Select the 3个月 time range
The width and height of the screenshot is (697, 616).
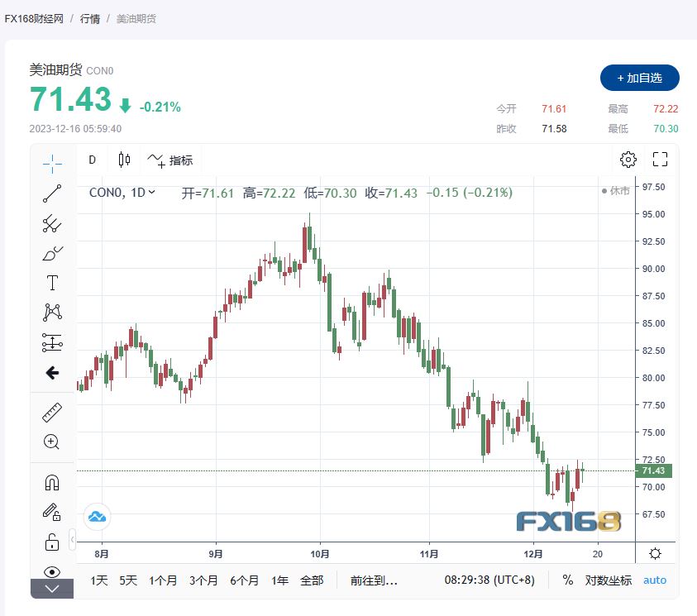[x=203, y=580]
